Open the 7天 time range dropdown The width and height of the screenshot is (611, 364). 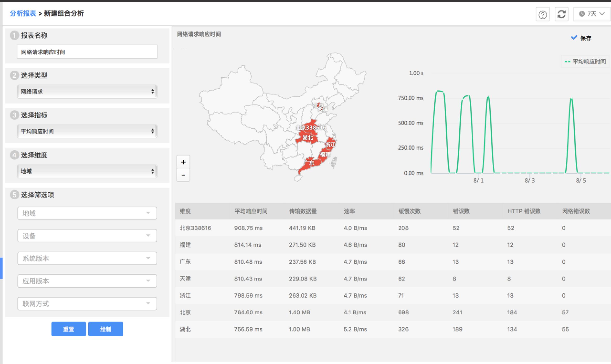point(592,14)
